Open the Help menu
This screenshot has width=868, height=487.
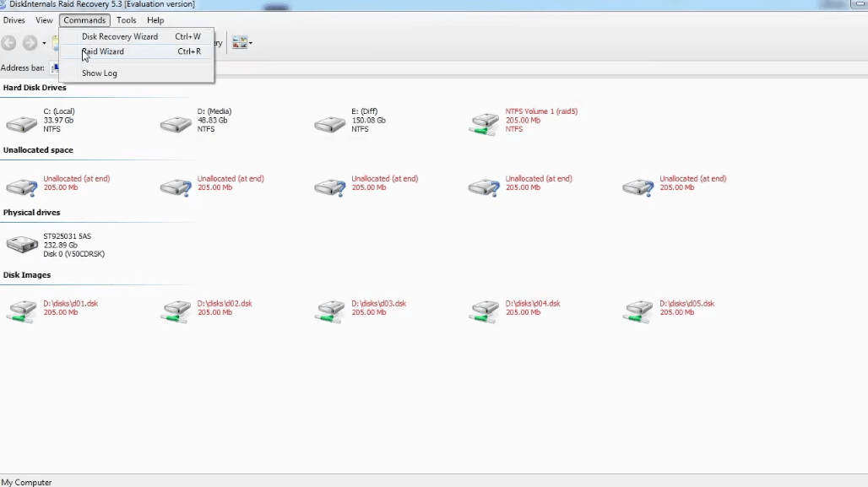(x=155, y=20)
